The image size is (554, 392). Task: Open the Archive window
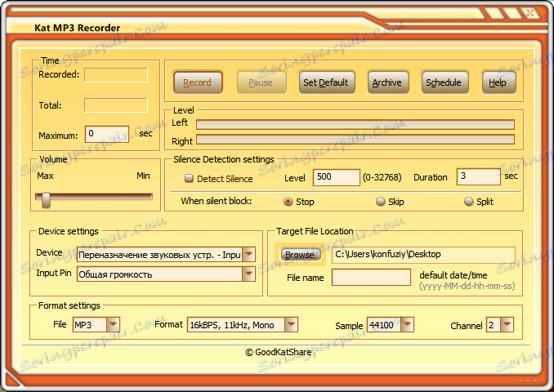tap(387, 82)
